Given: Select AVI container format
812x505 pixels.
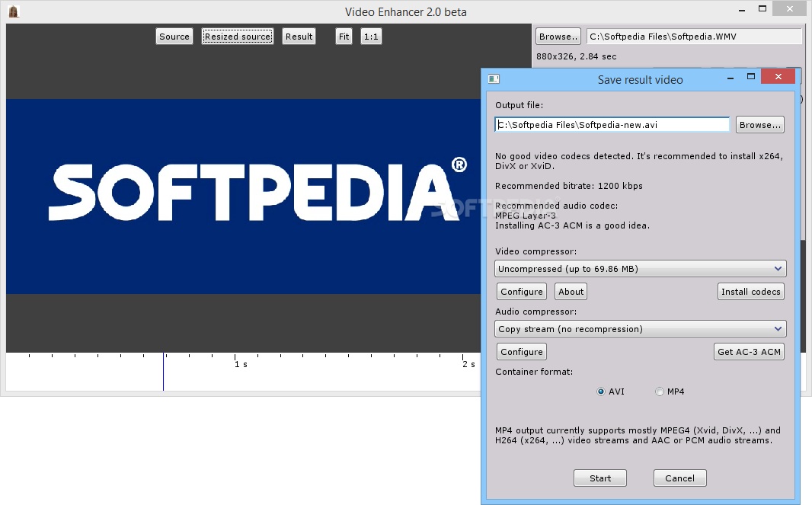Looking at the screenshot, I should click(611, 391).
